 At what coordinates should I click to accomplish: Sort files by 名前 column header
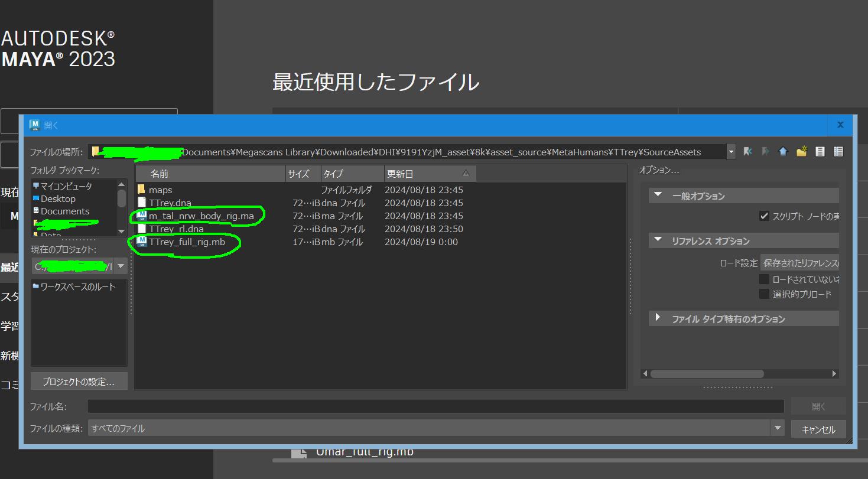coord(211,174)
